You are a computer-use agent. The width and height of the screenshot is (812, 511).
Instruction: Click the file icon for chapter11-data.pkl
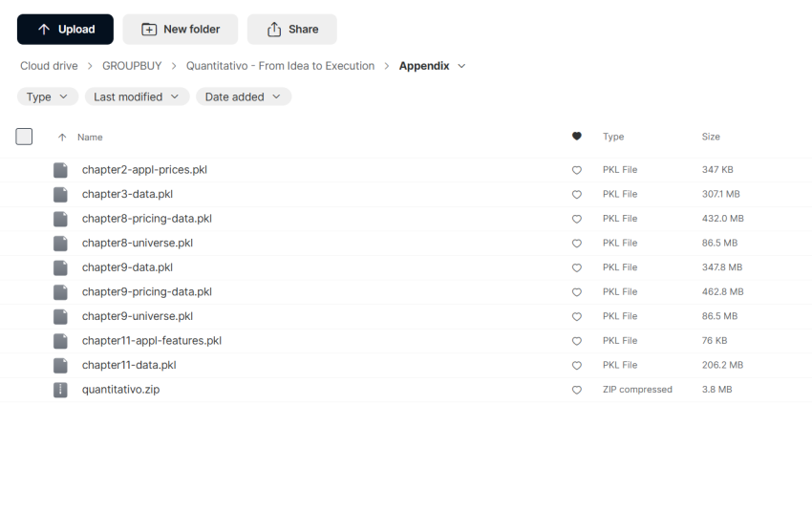60,365
